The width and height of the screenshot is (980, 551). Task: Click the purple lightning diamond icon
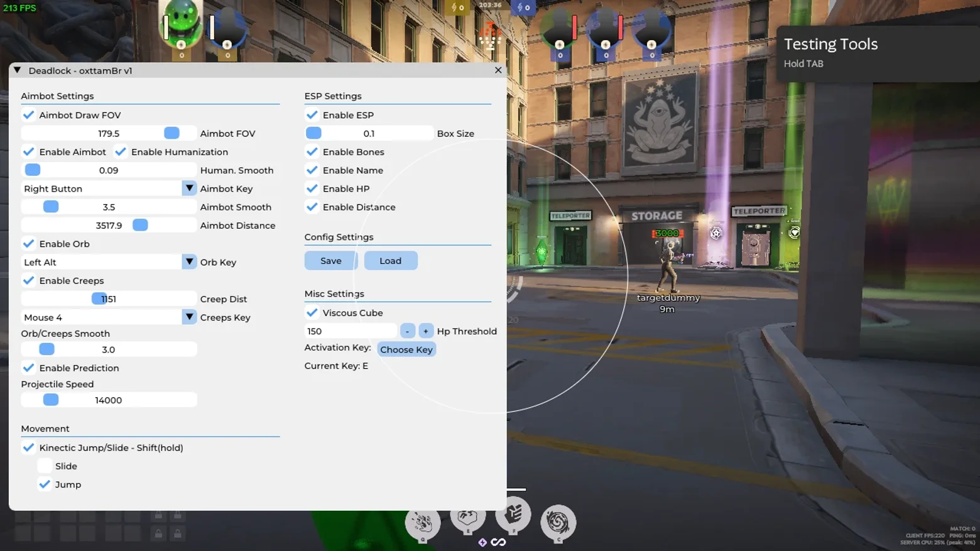click(x=482, y=542)
